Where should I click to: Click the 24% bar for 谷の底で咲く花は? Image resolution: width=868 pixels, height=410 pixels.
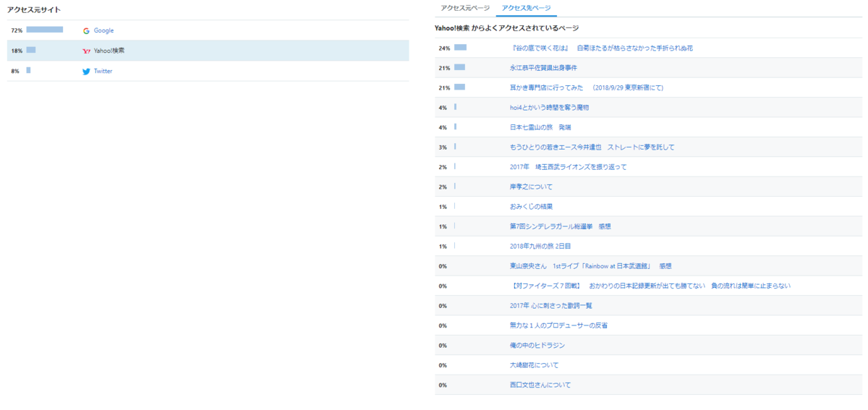point(460,47)
